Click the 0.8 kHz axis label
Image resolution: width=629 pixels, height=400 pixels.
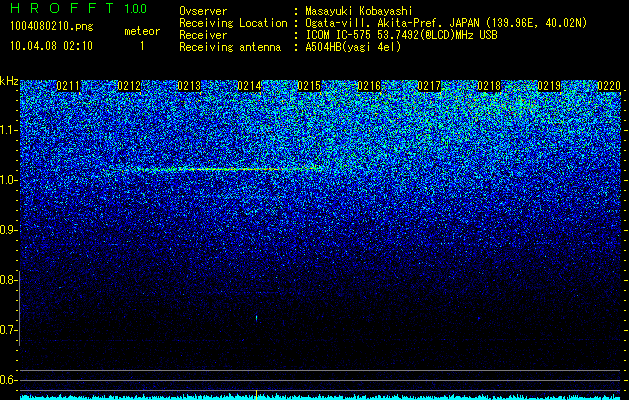[7, 280]
